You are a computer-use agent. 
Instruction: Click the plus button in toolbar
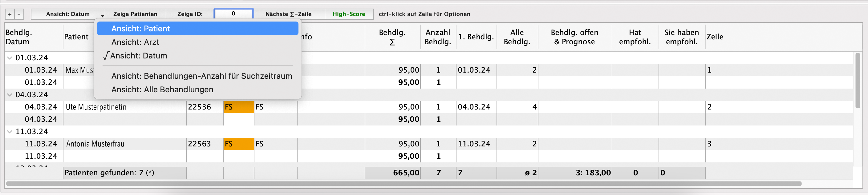click(x=10, y=14)
